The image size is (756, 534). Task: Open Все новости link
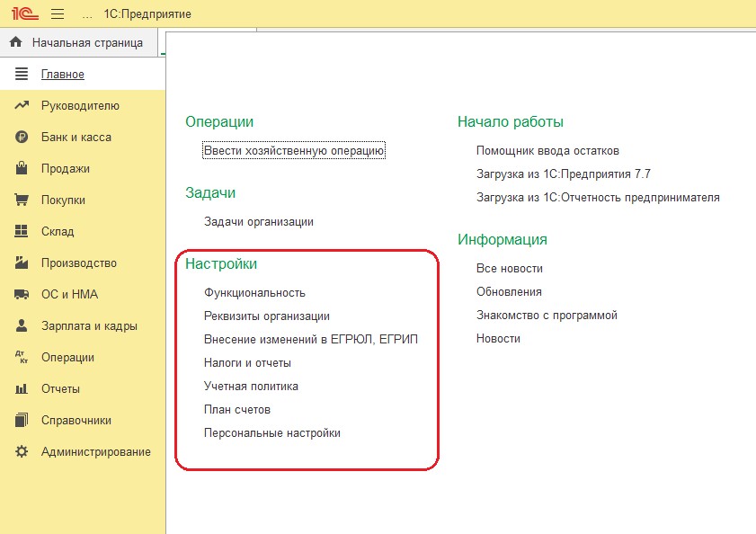[x=510, y=268]
